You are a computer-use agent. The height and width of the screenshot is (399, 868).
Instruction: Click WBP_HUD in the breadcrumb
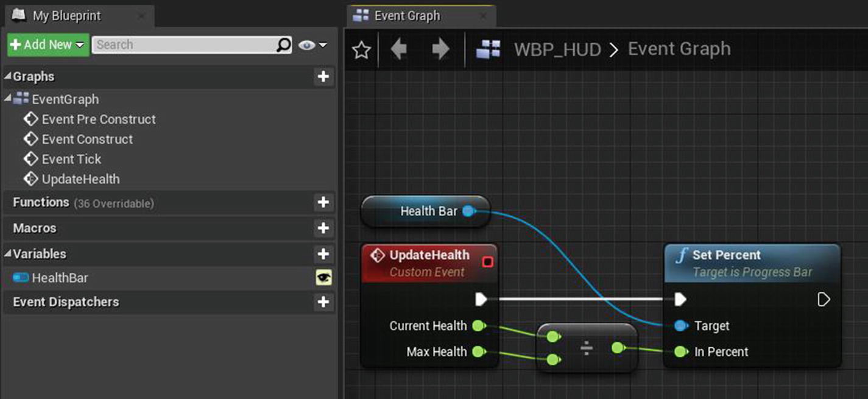557,49
